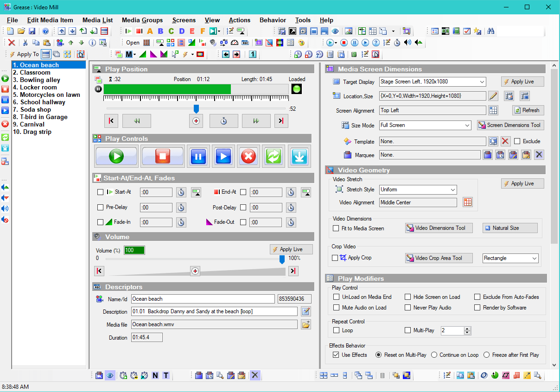This screenshot has height=392, width=560.
Task: Enable the Fade-In checkbox
Action: pyautogui.click(x=100, y=222)
